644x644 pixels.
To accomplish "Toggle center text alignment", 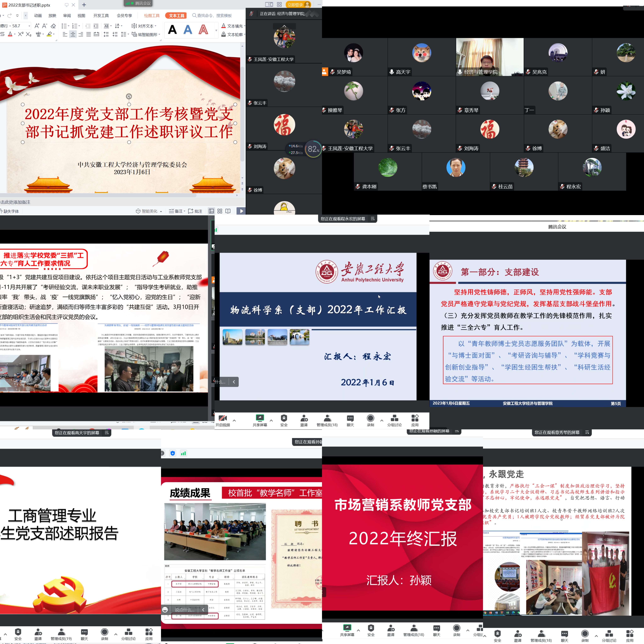I will 73,34.
